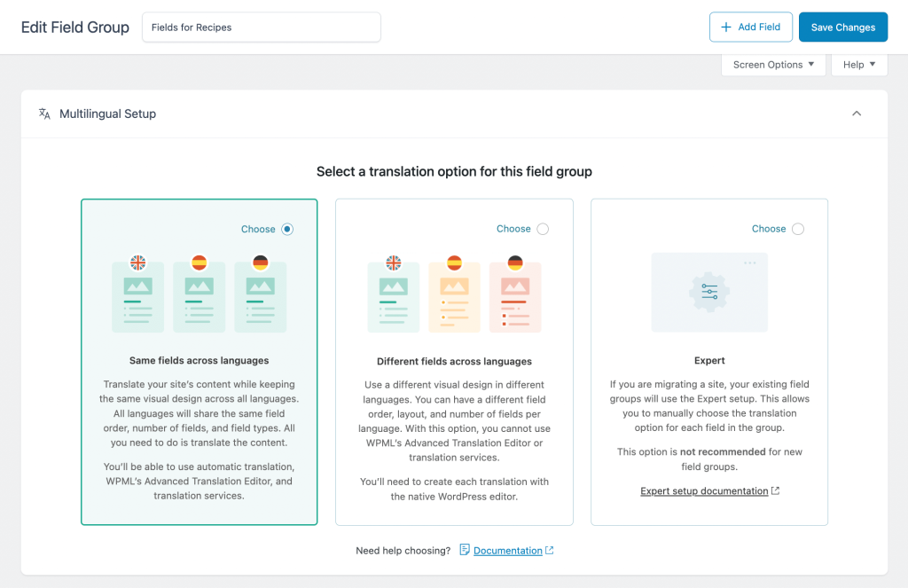
Task: Click the Choose label in Same fields card
Action: coord(258,229)
